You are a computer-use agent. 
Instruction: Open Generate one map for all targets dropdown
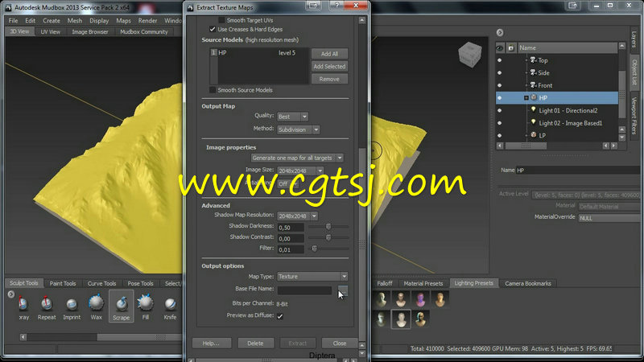(297, 158)
